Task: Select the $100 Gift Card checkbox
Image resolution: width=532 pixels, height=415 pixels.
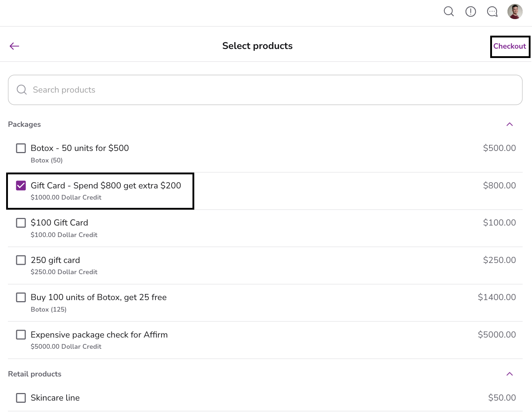Action: (x=21, y=223)
